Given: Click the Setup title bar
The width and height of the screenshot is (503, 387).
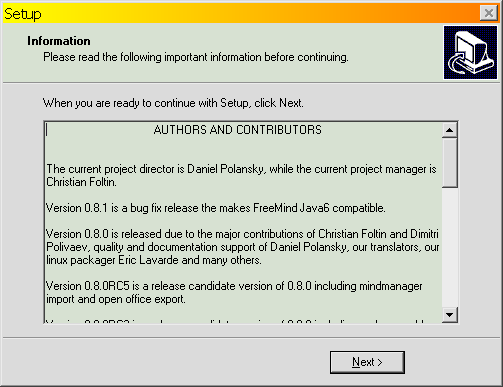Looking at the screenshot, I should [x=241, y=13].
